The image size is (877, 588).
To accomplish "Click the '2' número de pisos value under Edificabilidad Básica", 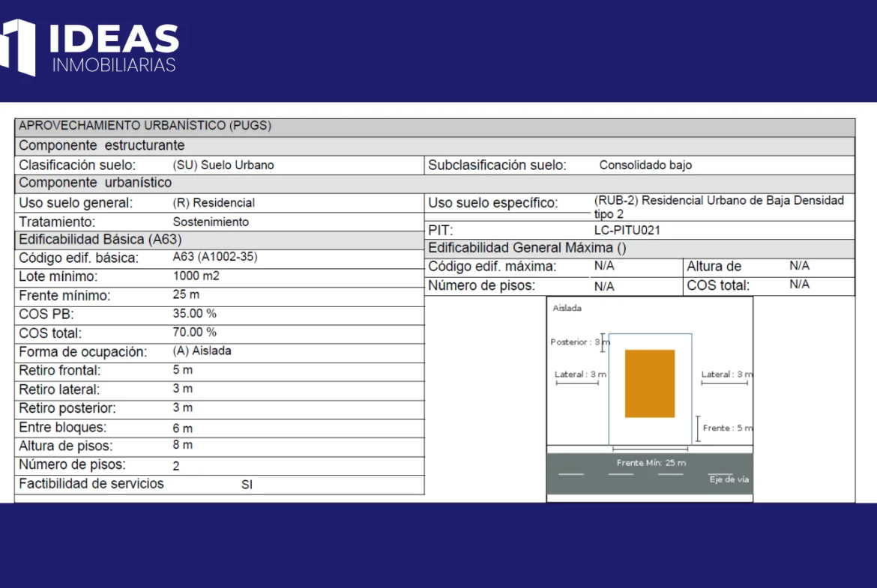I will click(x=176, y=466).
